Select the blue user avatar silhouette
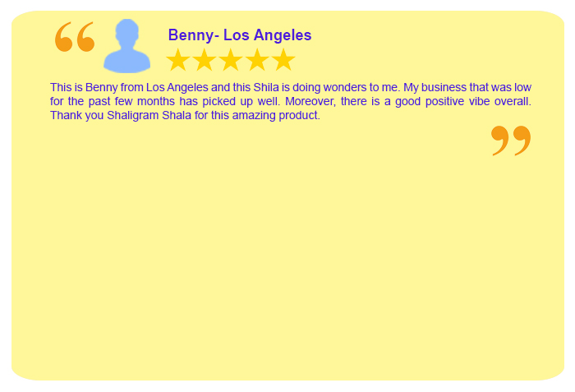This screenshot has width=575, height=392. coord(126,46)
